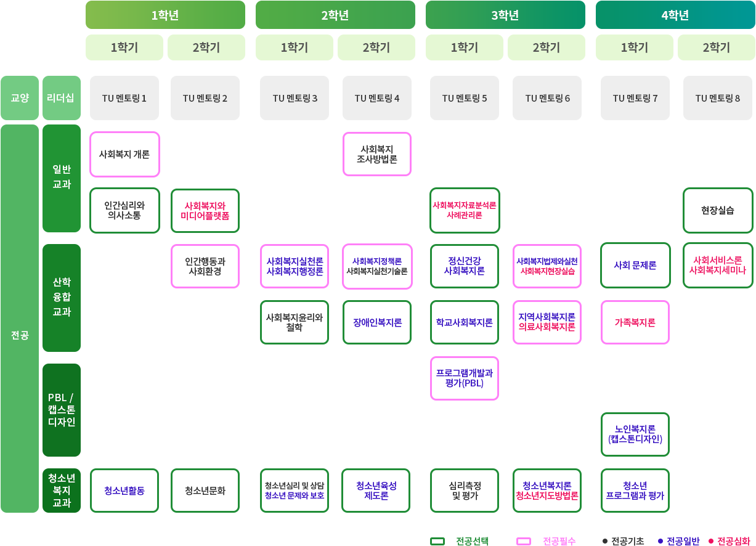The height and width of the screenshot is (546, 756).
Task: Click the TU 멘토링 8 box
Action: [717, 97]
